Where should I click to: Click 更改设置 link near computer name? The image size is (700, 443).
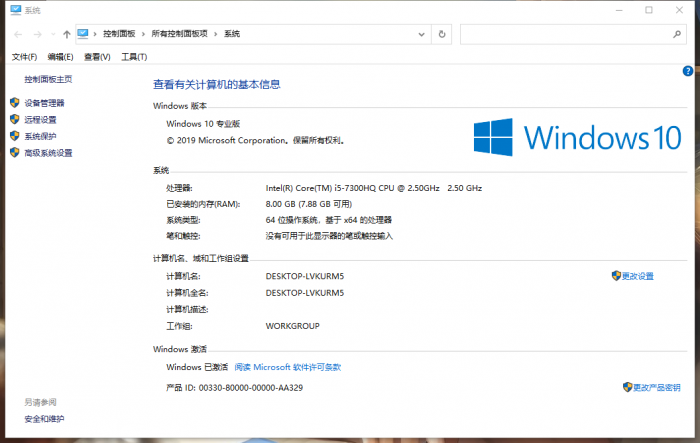tap(637, 276)
